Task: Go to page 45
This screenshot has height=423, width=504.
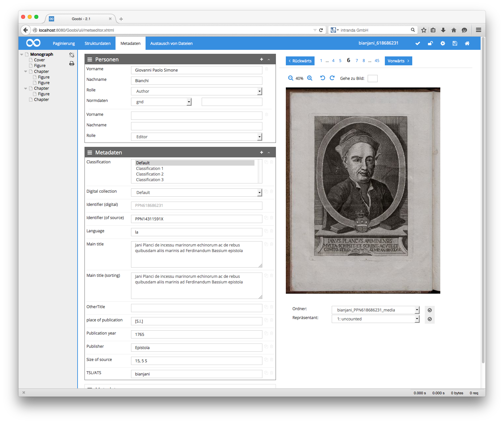Action: (377, 61)
